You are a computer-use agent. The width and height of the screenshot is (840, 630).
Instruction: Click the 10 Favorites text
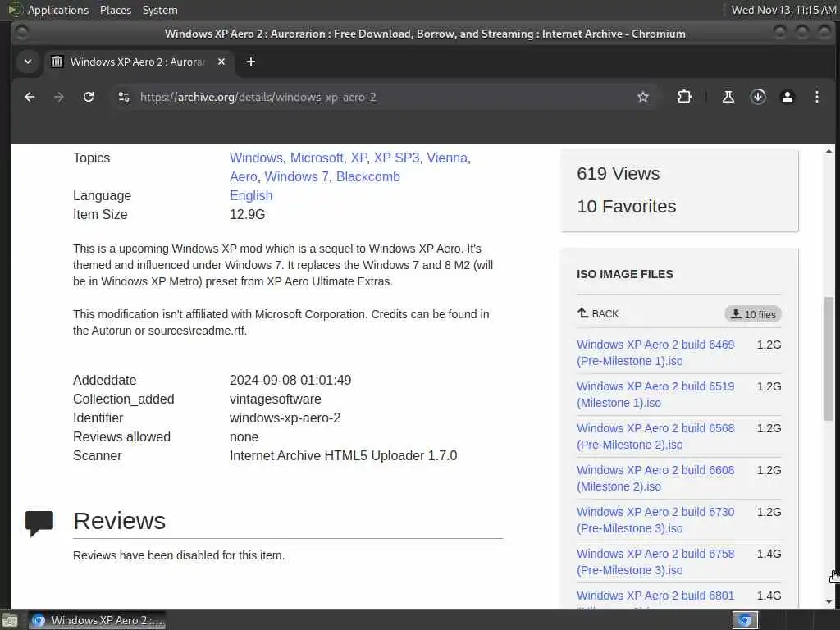[626, 206]
